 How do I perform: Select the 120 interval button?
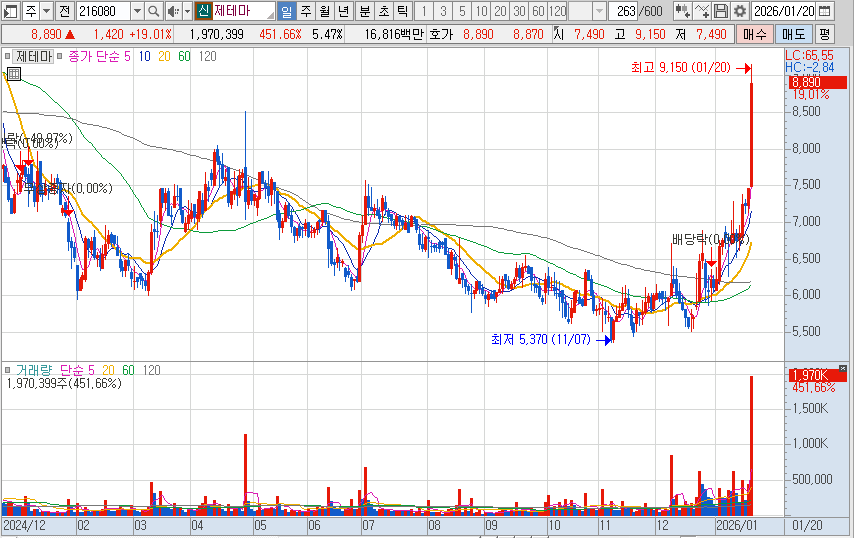[557, 10]
